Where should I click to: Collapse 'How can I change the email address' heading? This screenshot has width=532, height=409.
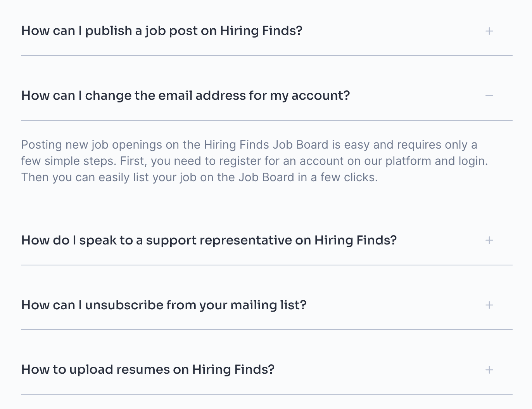[x=185, y=95]
